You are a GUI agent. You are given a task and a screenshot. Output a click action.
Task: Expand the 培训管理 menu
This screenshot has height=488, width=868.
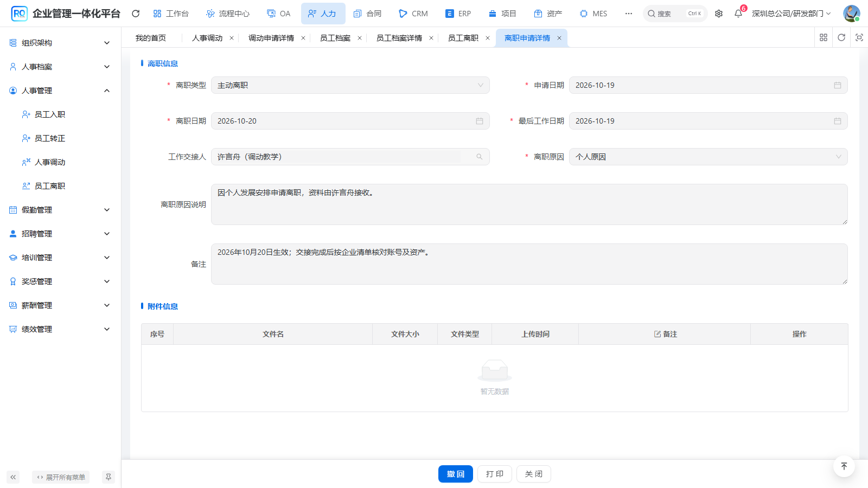60,258
